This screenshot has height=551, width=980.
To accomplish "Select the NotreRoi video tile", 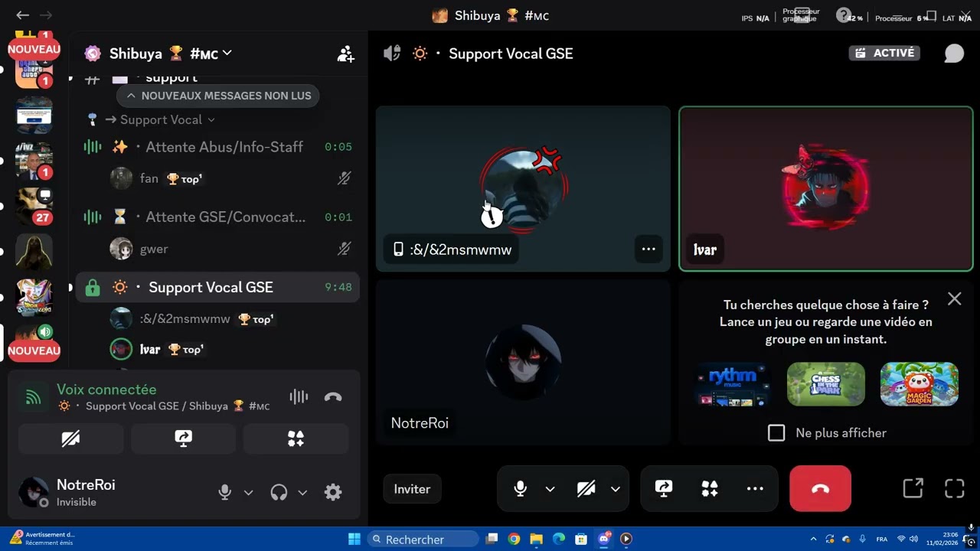I will [523, 362].
